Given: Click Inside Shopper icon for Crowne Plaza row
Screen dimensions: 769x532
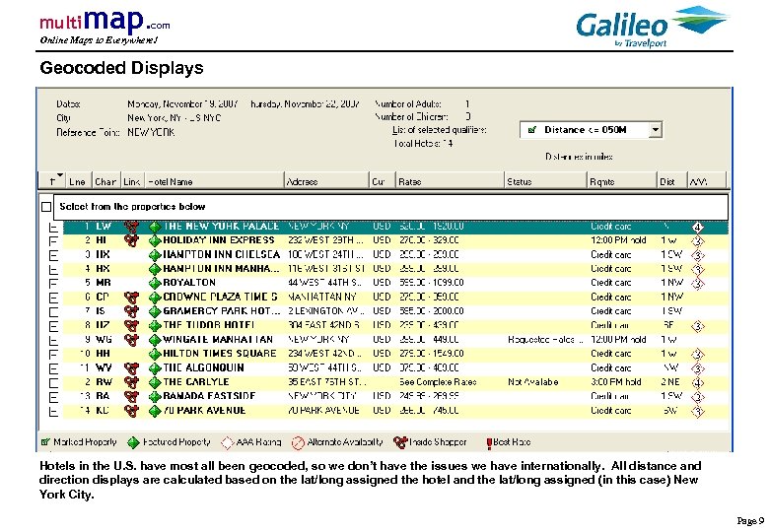Looking at the screenshot, I should (x=131, y=298).
